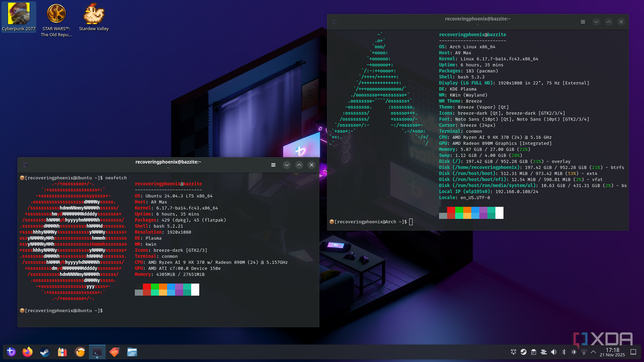
Task: Click terminal app icon in Ubuntu window titlebar
Action: pos(25,165)
